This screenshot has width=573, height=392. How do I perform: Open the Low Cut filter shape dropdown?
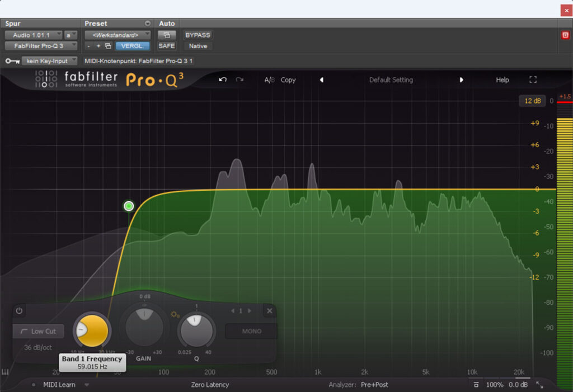(39, 332)
